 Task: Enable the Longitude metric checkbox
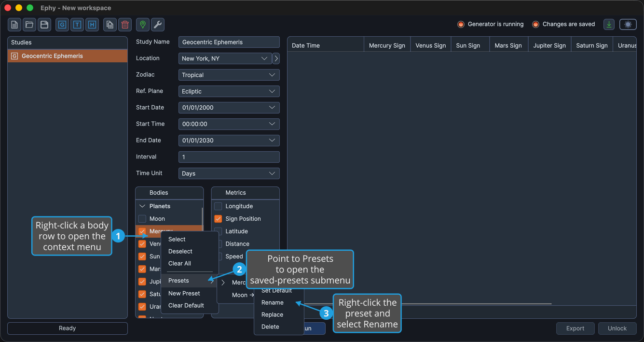[x=218, y=206]
